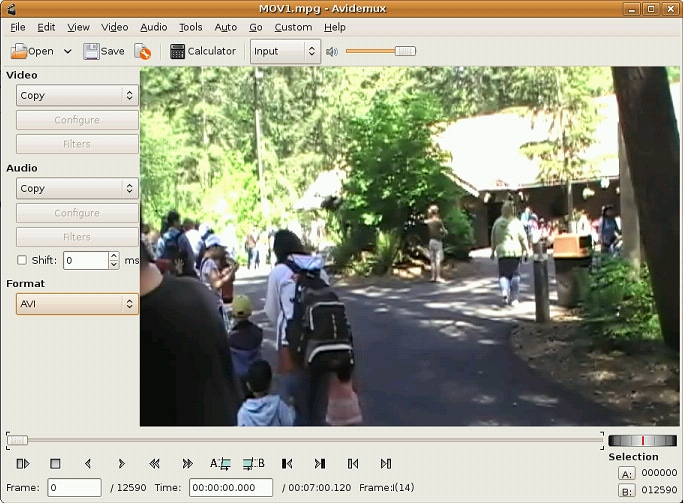This screenshot has width=683, height=503.
Task: Minimize the Avidemux window
Action: pos(632,9)
